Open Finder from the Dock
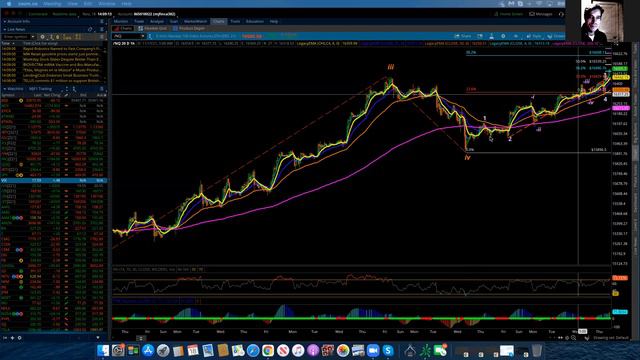This screenshot has height=360, width=640. [x=103, y=350]
